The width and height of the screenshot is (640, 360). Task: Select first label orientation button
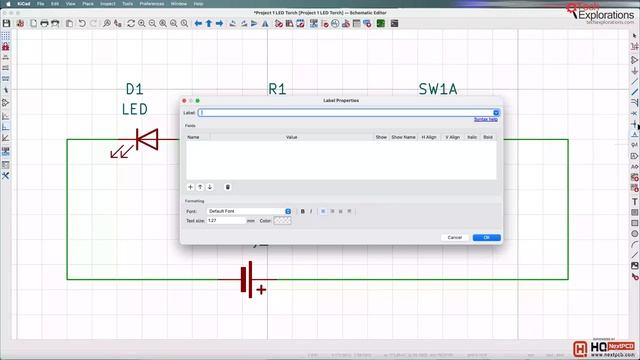click(x=323, y=211)
